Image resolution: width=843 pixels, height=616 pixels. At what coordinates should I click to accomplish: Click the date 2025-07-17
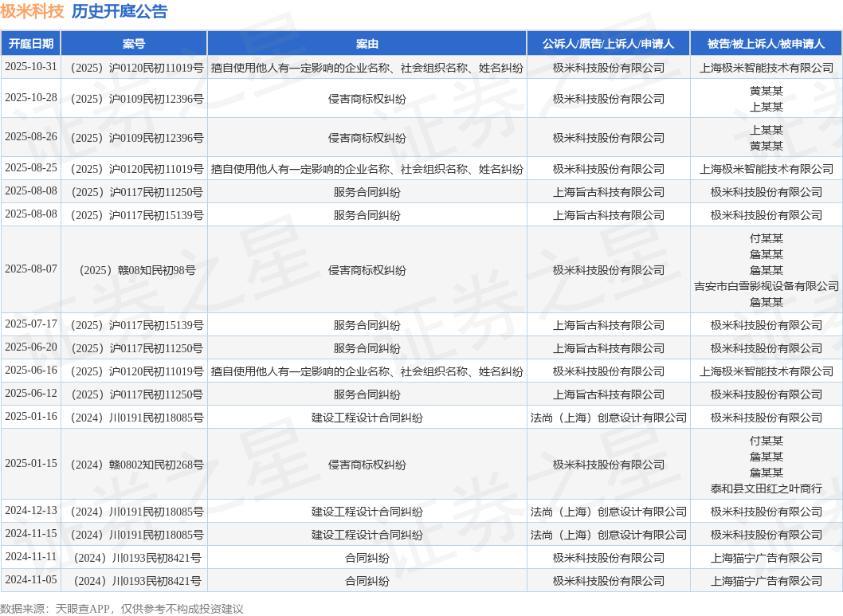(x=30, y=324)
